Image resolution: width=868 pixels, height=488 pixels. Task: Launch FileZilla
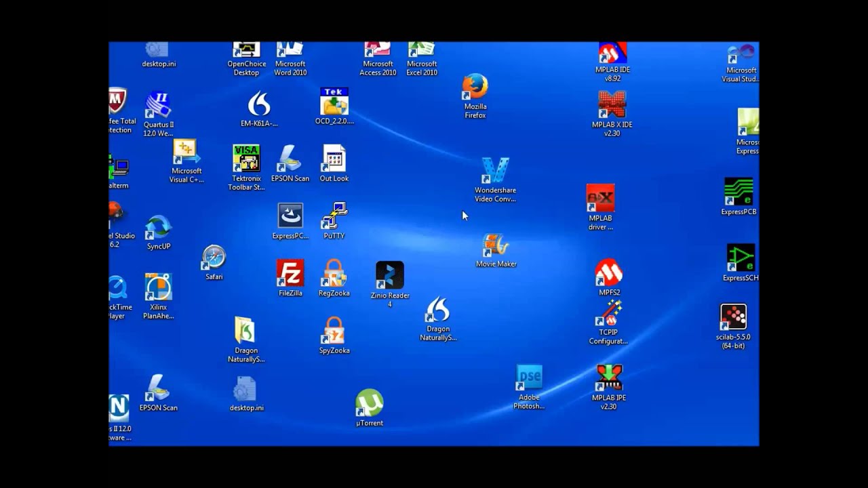(x=290, y=278)
